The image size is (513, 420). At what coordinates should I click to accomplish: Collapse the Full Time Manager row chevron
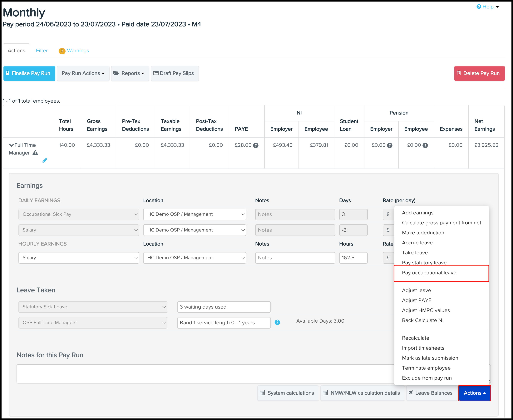[11, 145]
